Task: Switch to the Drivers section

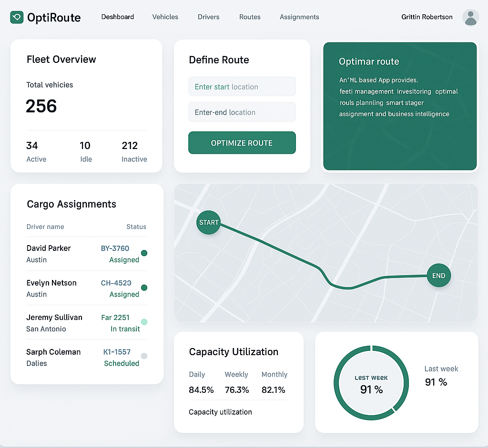Action: 208,17
